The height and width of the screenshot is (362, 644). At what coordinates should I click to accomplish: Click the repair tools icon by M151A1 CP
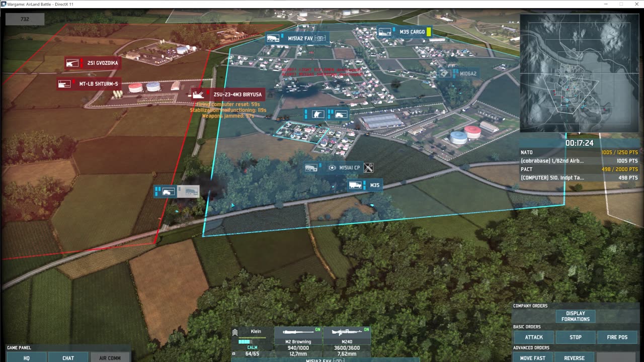click(368, 167)
